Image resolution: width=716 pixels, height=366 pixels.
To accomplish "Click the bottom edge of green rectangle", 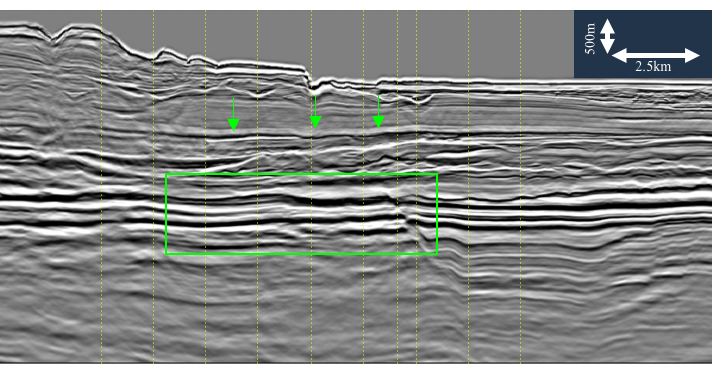I will tap(301, 253).
